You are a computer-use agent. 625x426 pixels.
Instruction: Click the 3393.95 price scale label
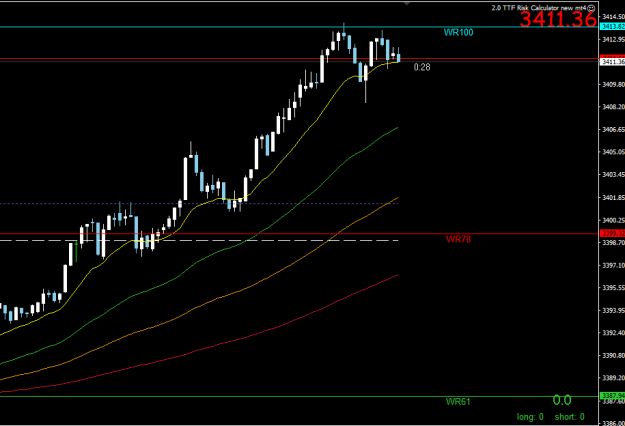[613, 310]
